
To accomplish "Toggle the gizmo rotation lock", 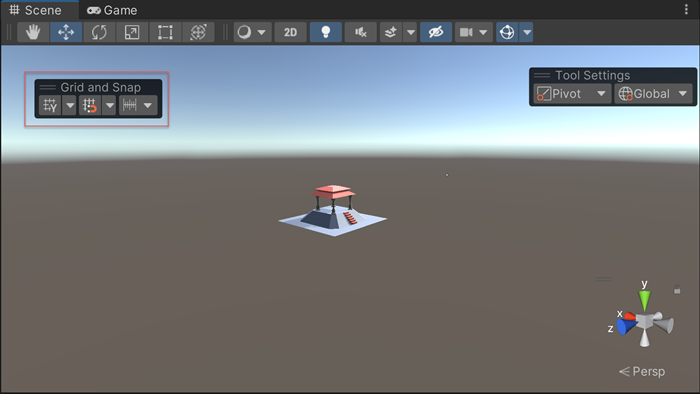I will [677, 290].
